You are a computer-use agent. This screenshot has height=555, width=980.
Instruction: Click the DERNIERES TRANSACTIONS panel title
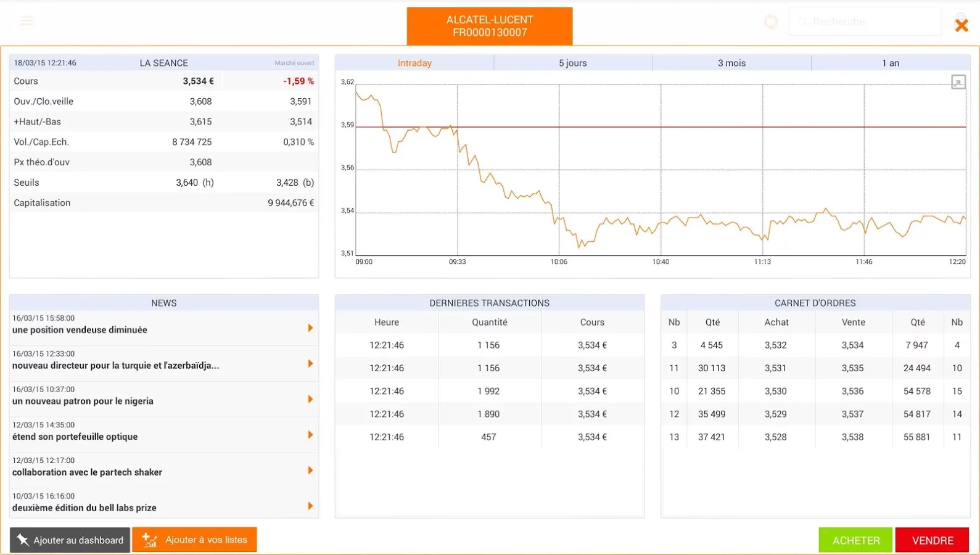coord(490,303)
